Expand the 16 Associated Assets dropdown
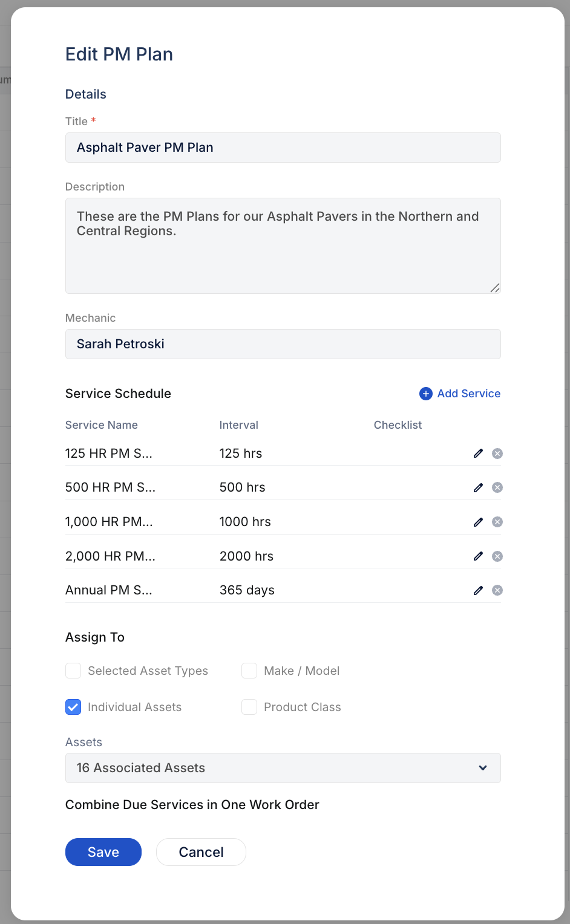The height and width of the screenshot is (924, 570). pyautogui.click(x=483, y=768)
